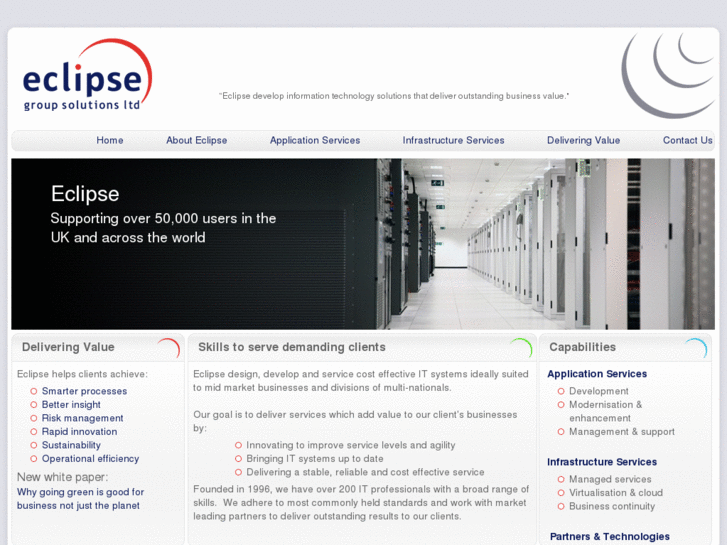Click Development under Application Services
This screenshot has height=545, width=727.
(599, 391)
